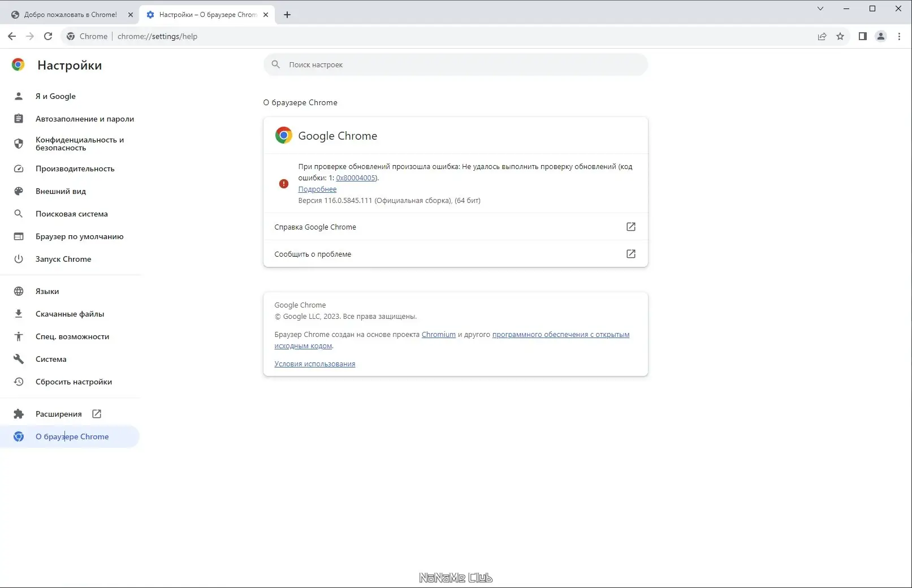Viewport: 912px width, 588px height.
Task: Click the browser window icon for default browser
Action: coord(19,236)
